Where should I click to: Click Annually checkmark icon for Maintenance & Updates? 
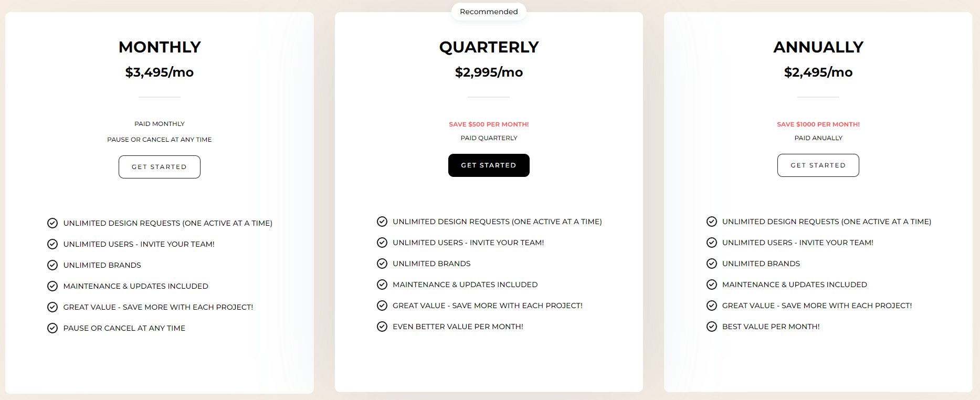[712, 285]
